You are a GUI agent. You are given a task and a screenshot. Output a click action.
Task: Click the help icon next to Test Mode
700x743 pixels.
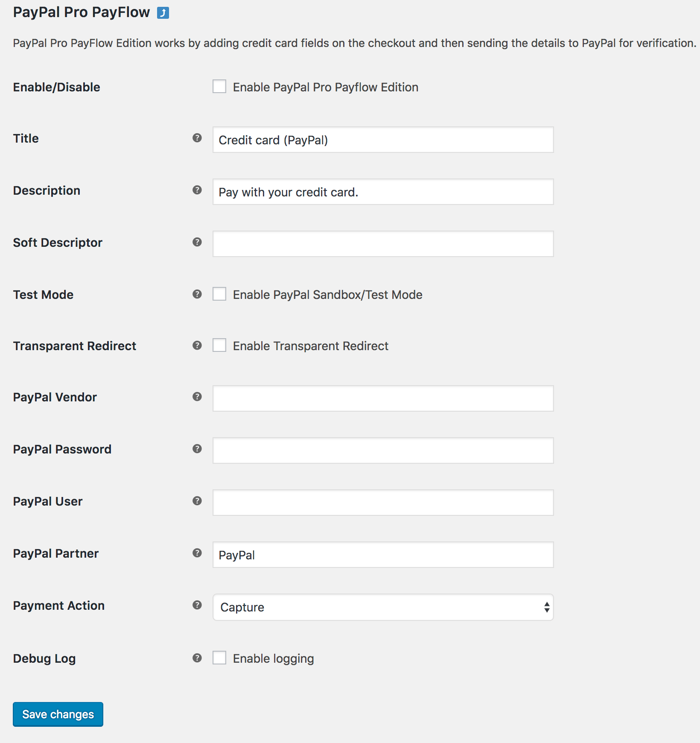pos(197,294)
